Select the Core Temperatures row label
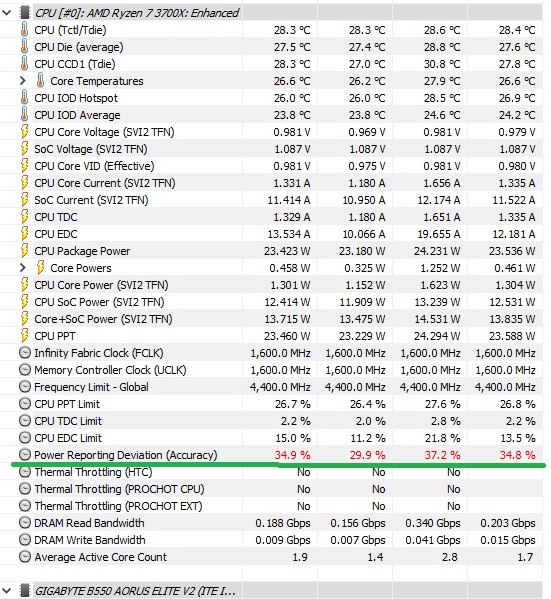Screen dimensions: 551x599 (x=97, y=81)
